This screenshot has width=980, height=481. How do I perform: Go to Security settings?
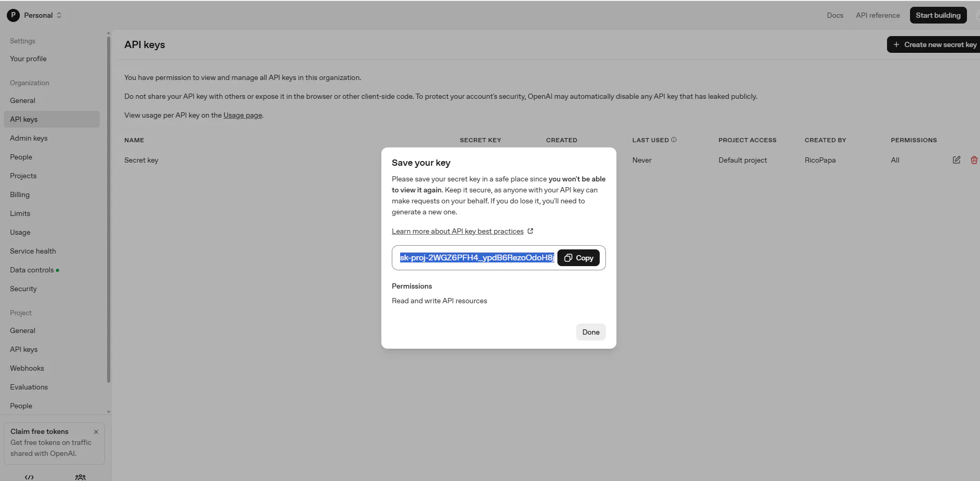tap(24, 289)
